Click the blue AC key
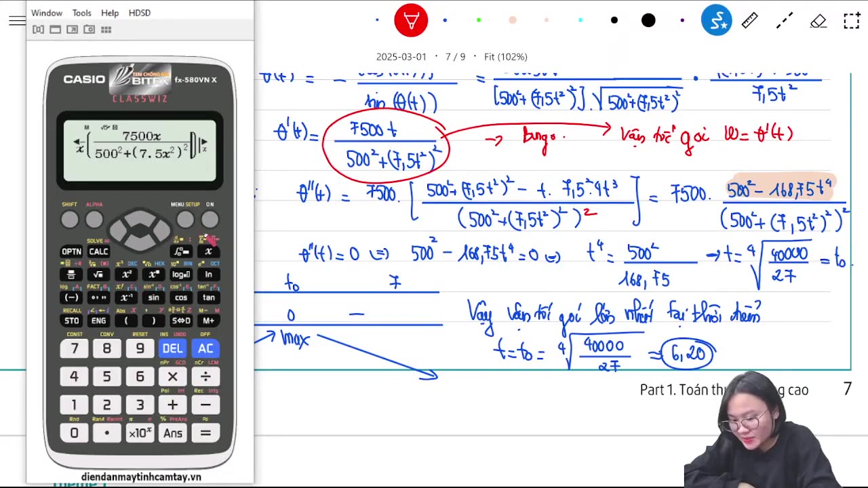The image size is (868, 488). point(205,348)
